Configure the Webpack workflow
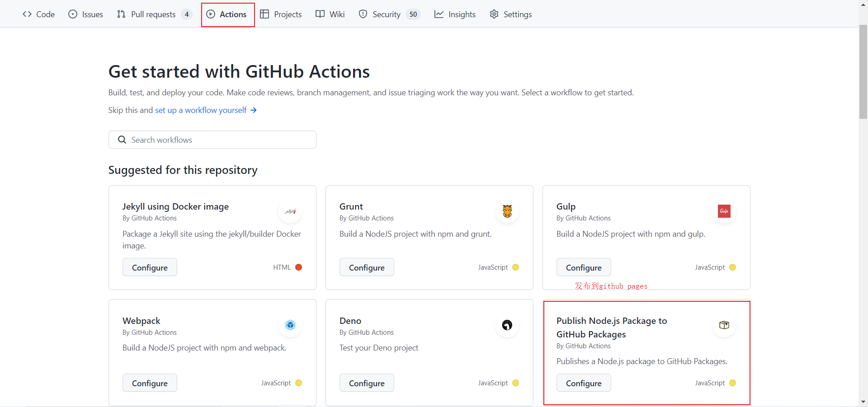 (x=150, y=383)
